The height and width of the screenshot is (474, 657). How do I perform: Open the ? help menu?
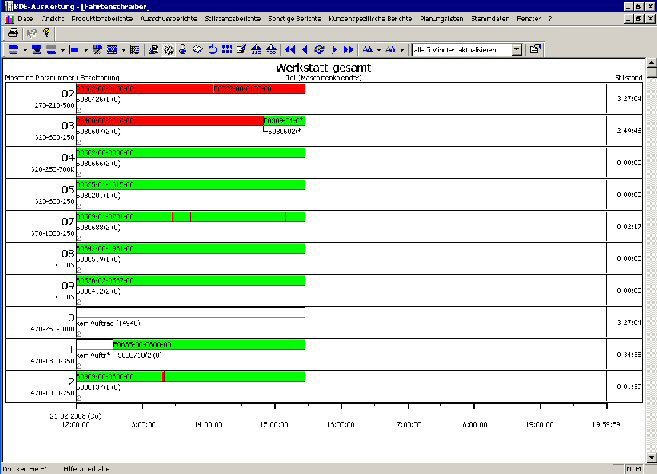(550, 18)
